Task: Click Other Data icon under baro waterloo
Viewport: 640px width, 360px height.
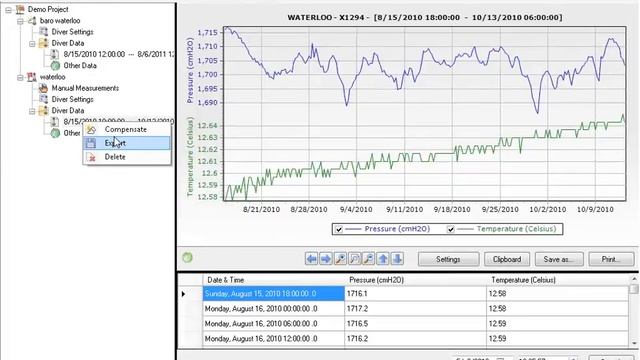Action: click(55, 65)
